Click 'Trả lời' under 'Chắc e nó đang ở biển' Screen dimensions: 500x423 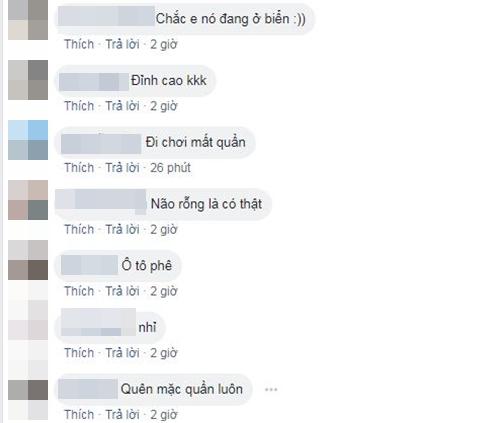[122, 44]
